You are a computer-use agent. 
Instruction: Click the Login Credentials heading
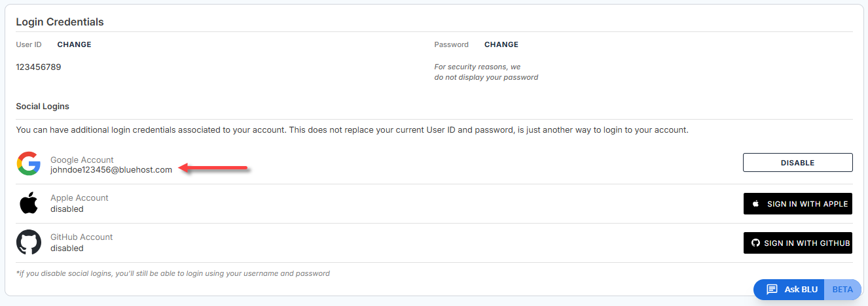pyautogui.click(x=60, y=22)
